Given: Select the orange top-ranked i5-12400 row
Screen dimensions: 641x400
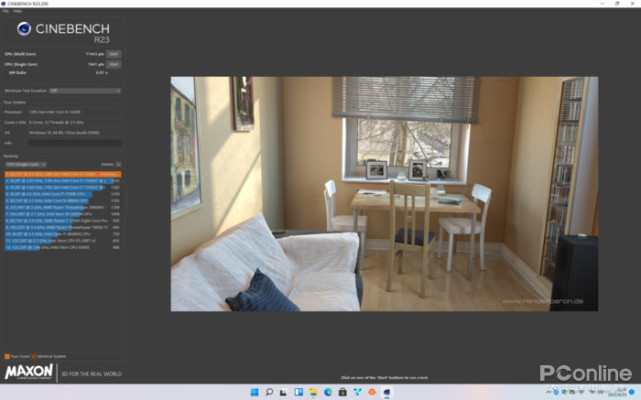Looking at the screenshot, I should pos(63,174).
